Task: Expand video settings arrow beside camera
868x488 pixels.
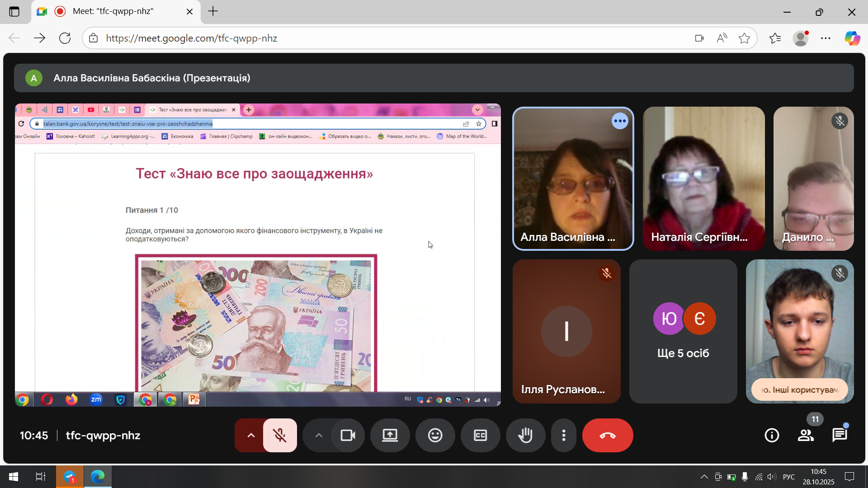Action: [319, 435]
